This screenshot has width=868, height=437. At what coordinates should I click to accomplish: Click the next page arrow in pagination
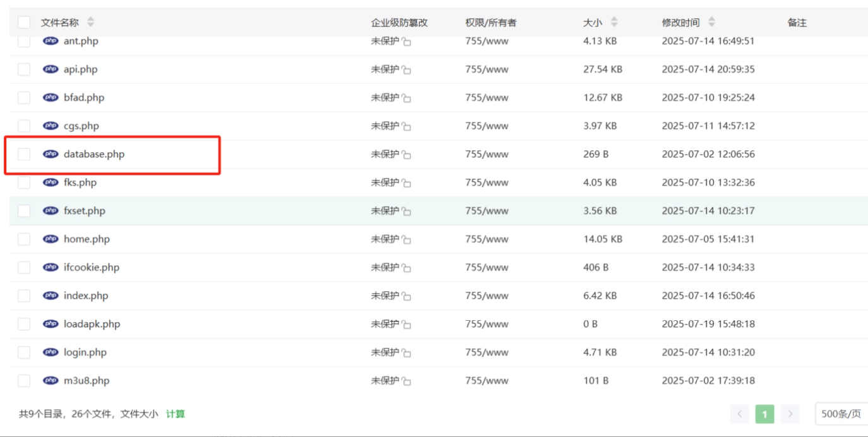(790, 414)
